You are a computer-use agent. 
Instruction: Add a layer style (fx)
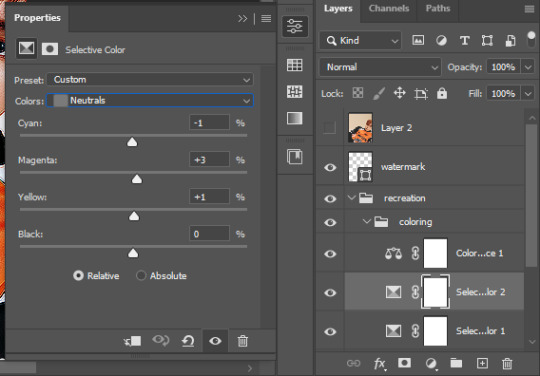[x=380, y=364]
